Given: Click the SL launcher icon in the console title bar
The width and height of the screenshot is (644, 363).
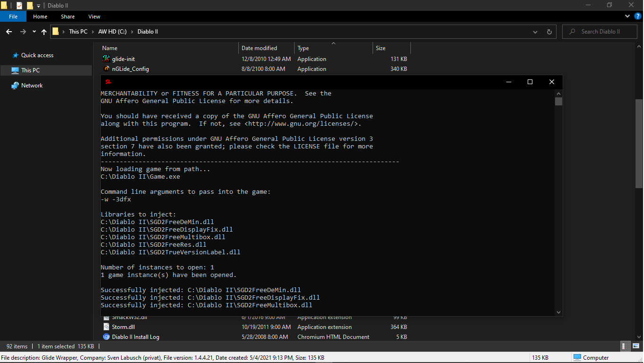Looking at the screenshot, I should 108,81.
